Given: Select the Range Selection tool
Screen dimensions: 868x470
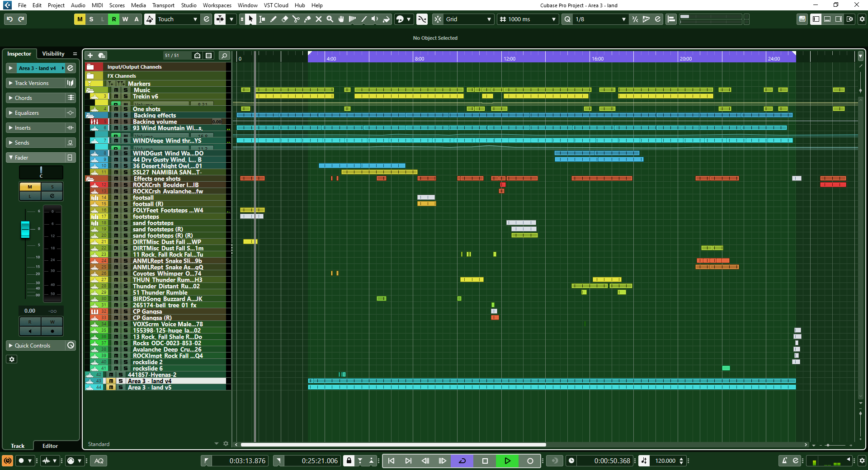Looking at the screenshot, I should 262,19.
